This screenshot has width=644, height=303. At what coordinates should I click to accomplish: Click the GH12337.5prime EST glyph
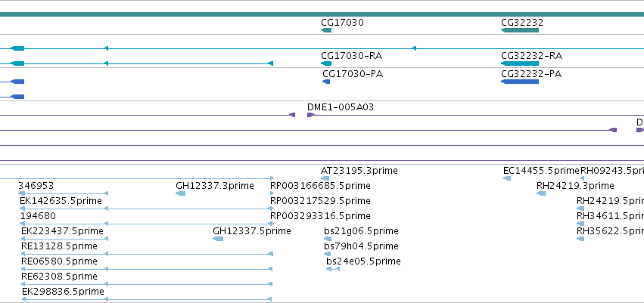(x=218, y=239)
